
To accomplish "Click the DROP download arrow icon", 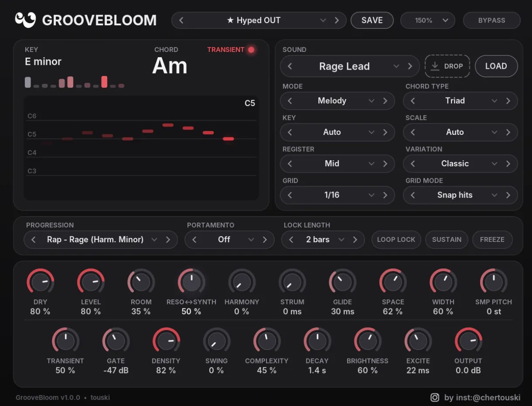I will click(435, 66).
